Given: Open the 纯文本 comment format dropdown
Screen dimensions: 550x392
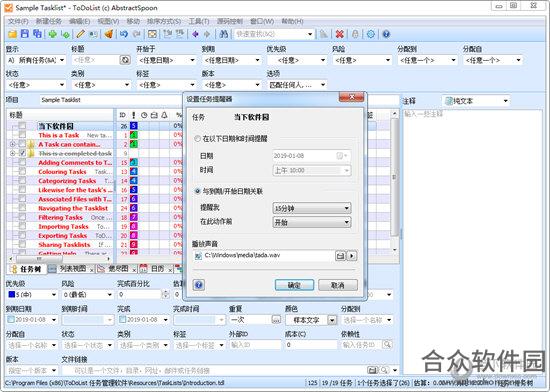Looking at the screenshot, I should pos(475,101).
